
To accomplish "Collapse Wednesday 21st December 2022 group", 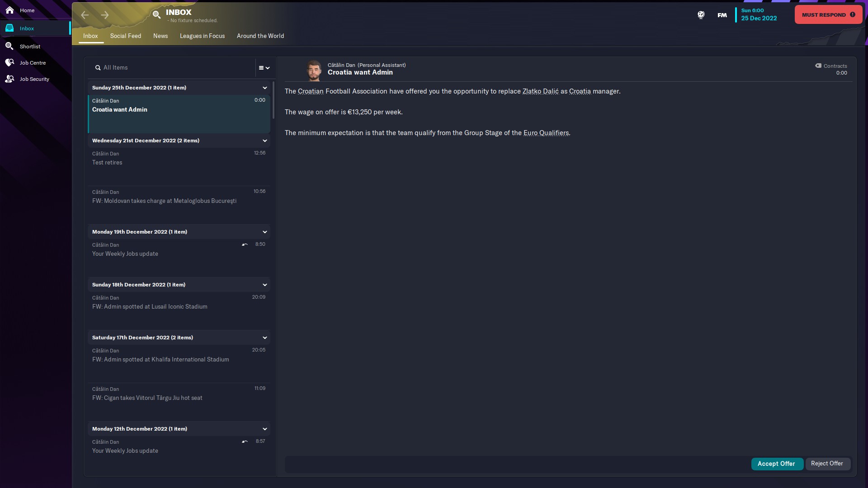I will 265,141.
